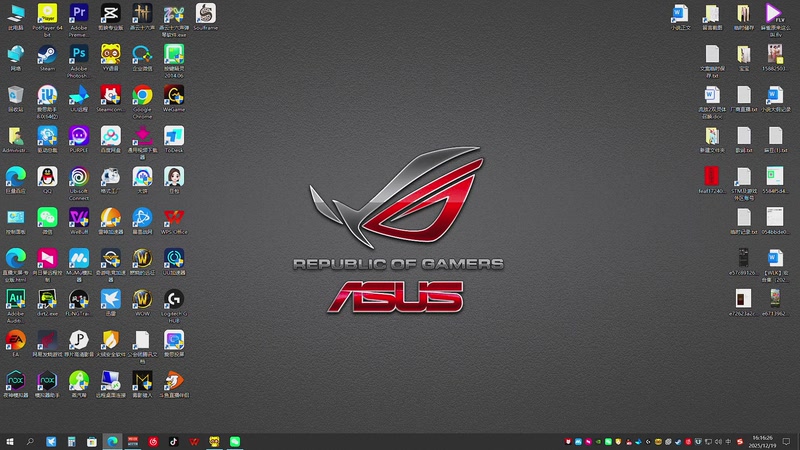Viewport: 800px width, 450px height.
Task: Select the 厂商直播.txt file
Action: (x=743, y=98)
